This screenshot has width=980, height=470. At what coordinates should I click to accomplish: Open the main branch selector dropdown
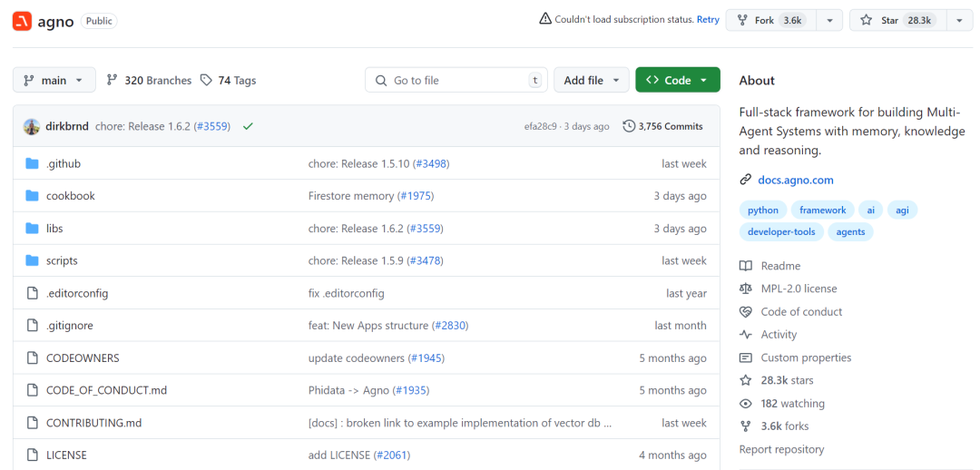(x=54, y=80)
